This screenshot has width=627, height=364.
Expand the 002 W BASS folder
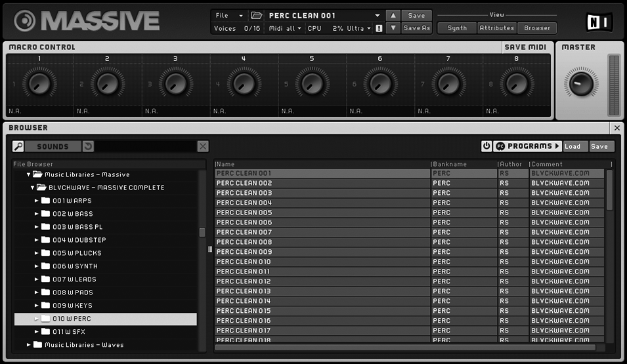37,214
